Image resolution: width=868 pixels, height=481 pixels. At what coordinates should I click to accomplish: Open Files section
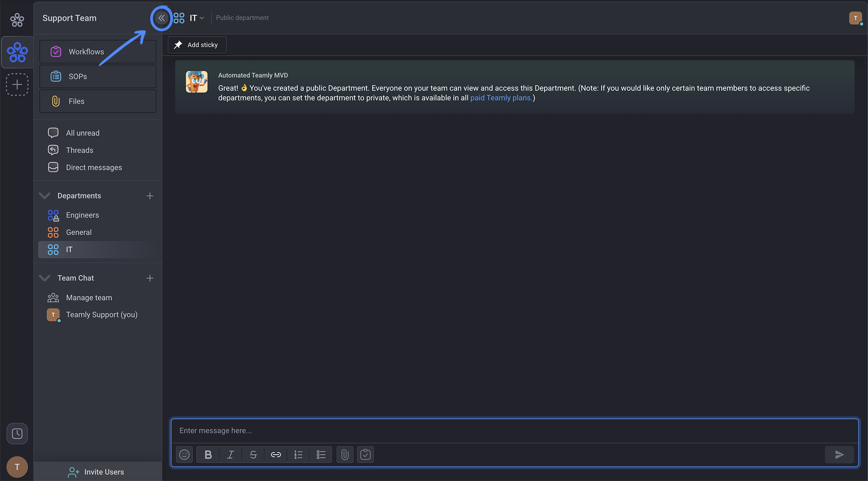[98, 101]
